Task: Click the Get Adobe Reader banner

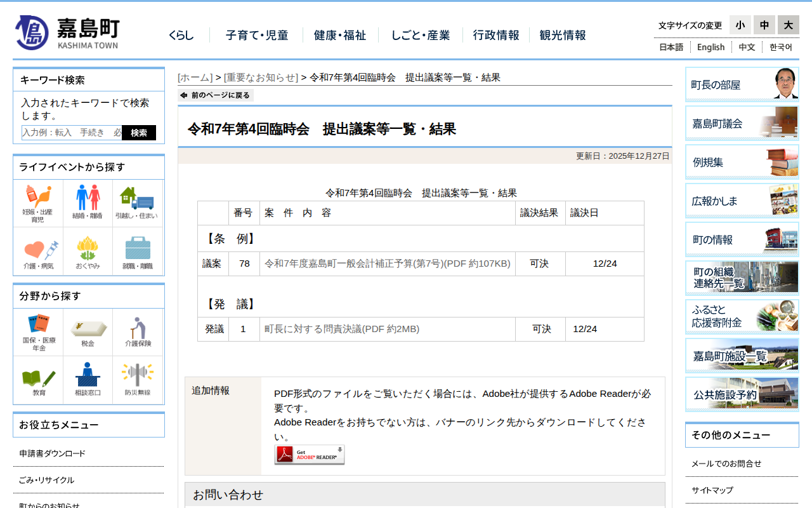Action: (310, 455)
